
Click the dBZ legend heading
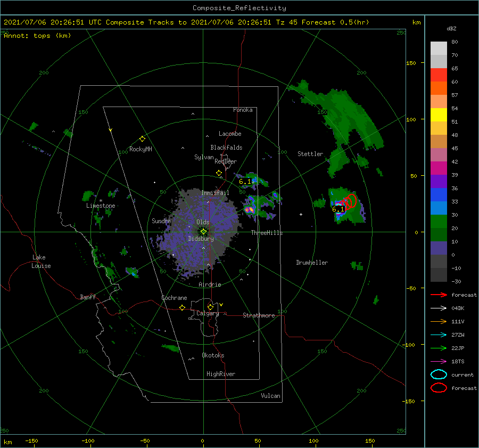click(451, 28)
